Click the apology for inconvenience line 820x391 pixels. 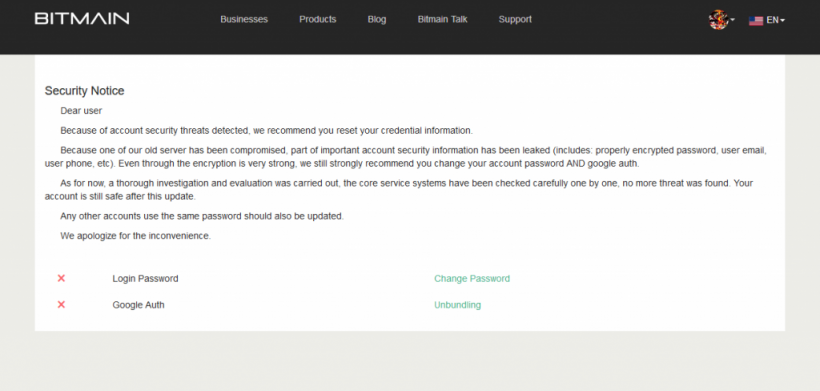135,236
